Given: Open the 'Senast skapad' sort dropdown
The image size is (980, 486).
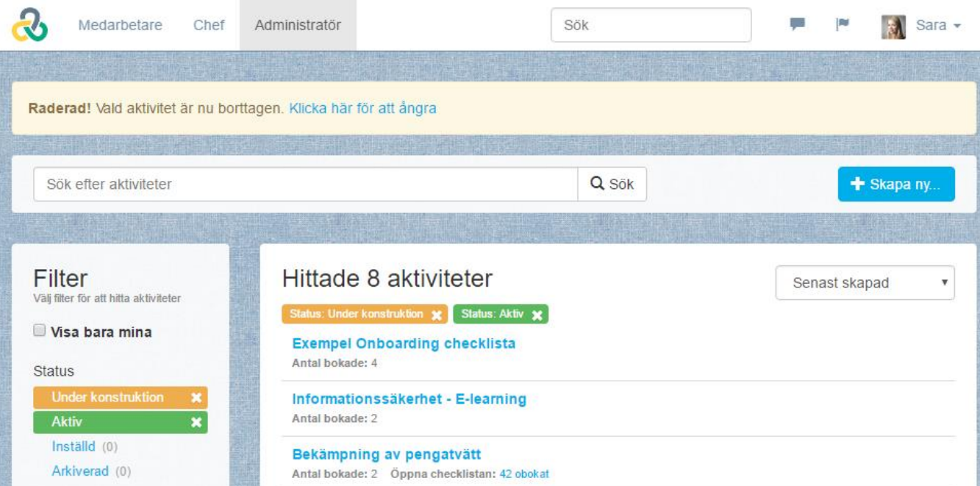Looking at the screenshot, I should [x=865, y=283].
